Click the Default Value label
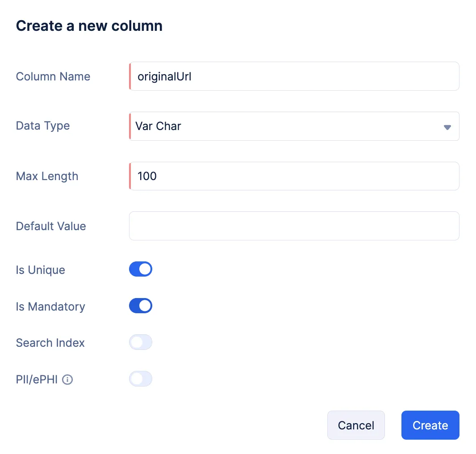 pos(51,226)
